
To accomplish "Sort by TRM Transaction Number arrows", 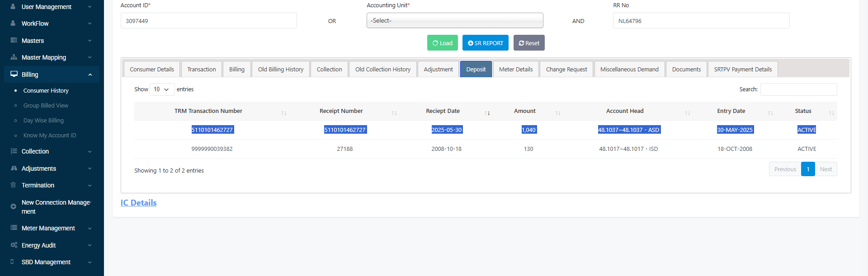I will tap(284, 113).
